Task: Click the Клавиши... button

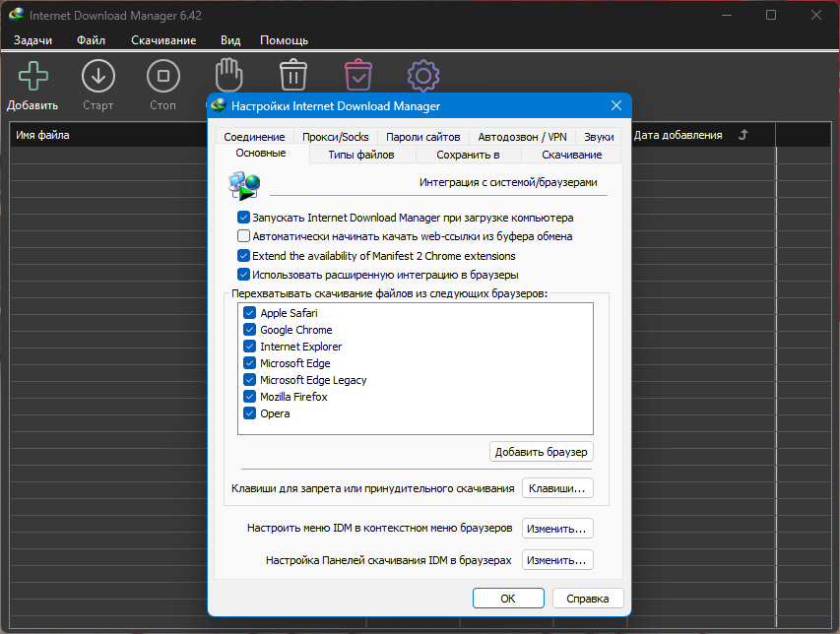Action: tap(557, 488)
